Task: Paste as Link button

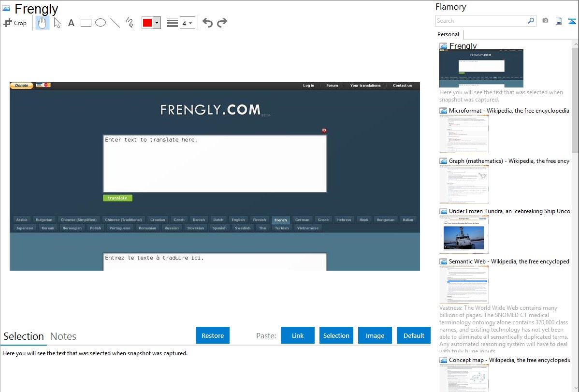Action: [298, 335]
